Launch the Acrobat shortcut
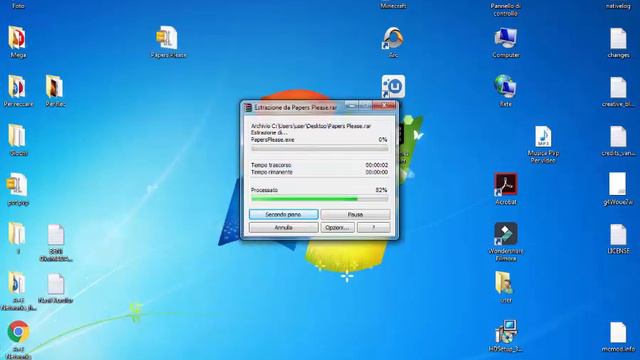The image size is (640, 360). click(506, 185)
